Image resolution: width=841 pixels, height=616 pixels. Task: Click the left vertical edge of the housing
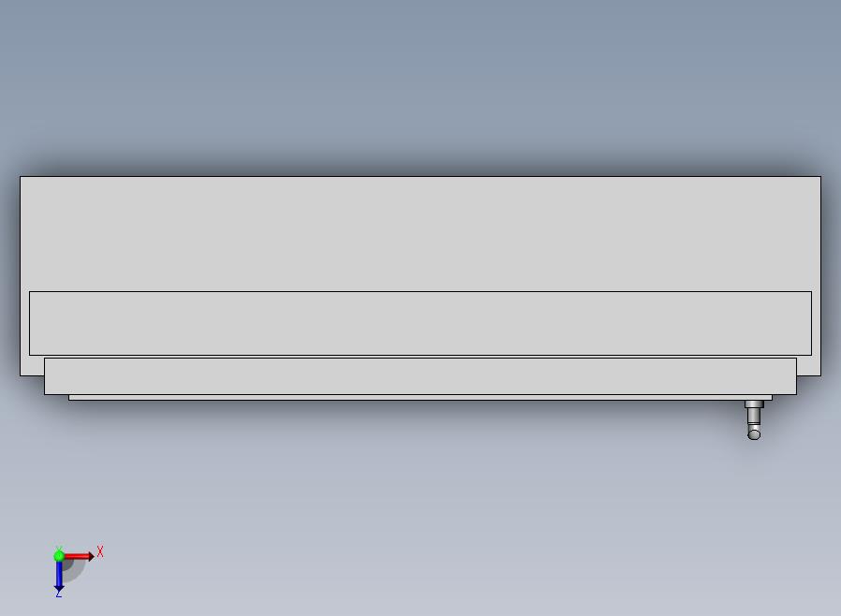coord(20,275)
